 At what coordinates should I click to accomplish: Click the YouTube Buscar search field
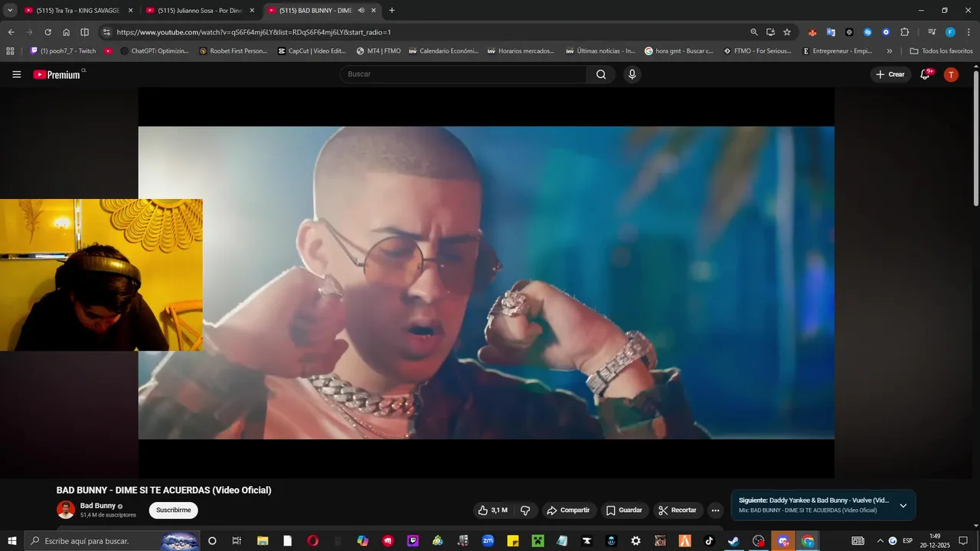point(463,74)
